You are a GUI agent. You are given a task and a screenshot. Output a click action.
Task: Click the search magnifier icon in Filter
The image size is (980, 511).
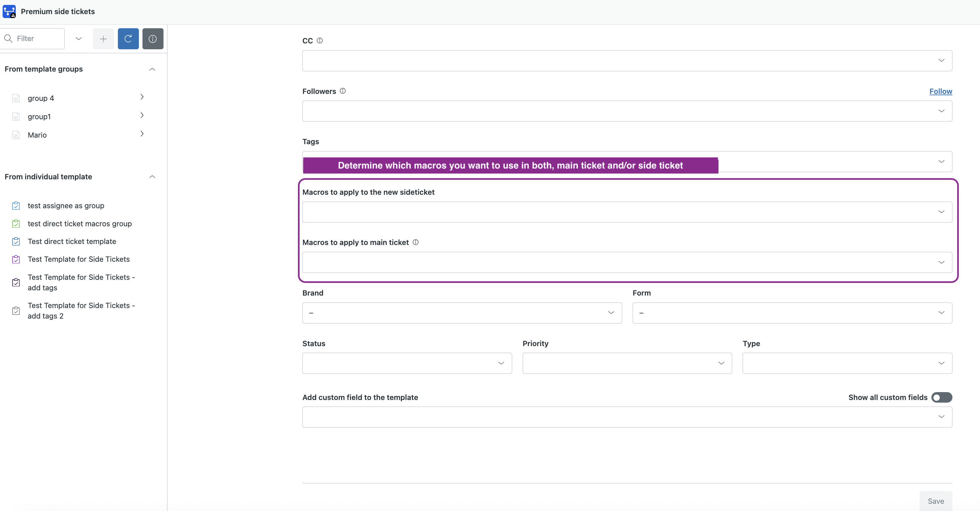[x=8, y=38]
